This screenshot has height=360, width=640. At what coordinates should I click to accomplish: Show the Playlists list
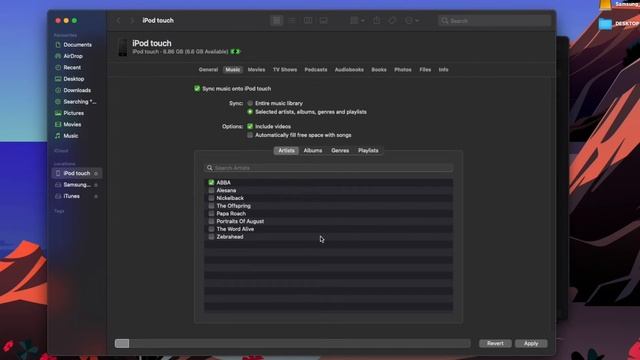(368, 151)
